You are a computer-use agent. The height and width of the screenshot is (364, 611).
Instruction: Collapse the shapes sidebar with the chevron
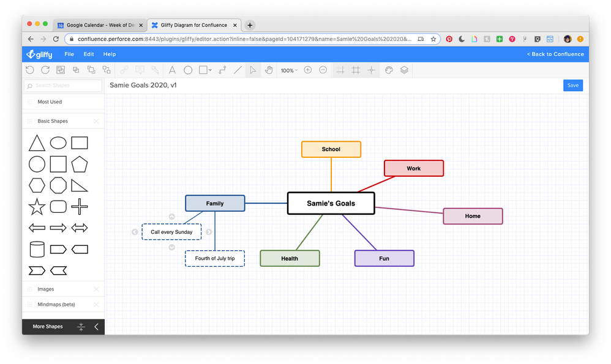pos(96,326)
